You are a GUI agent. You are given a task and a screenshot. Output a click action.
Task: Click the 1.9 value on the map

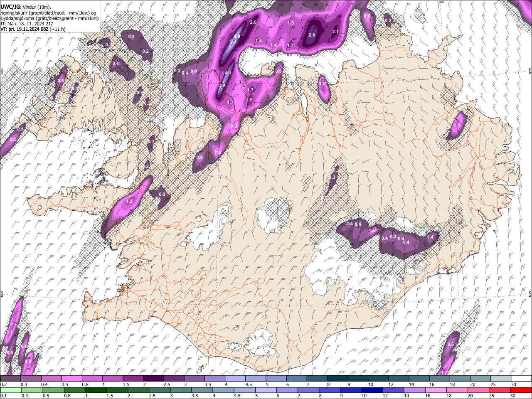coord(250,100)
